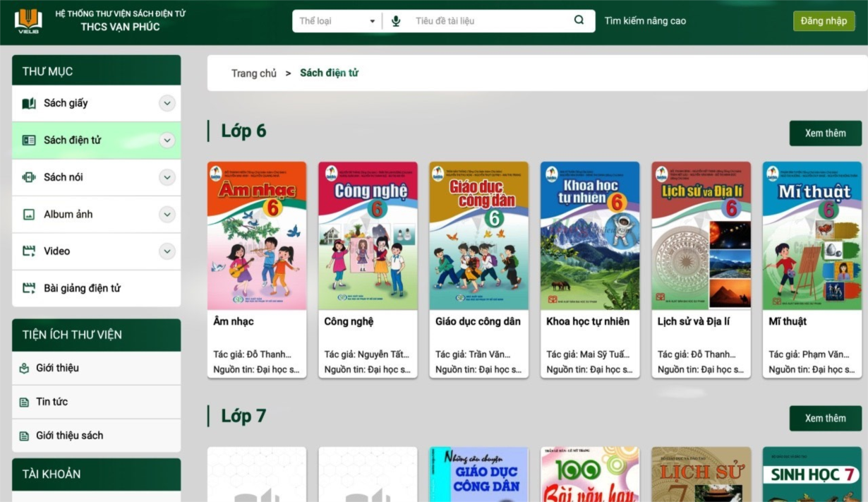
Task: Open the Thể loại category dropdown
Action: coord(337,21)
